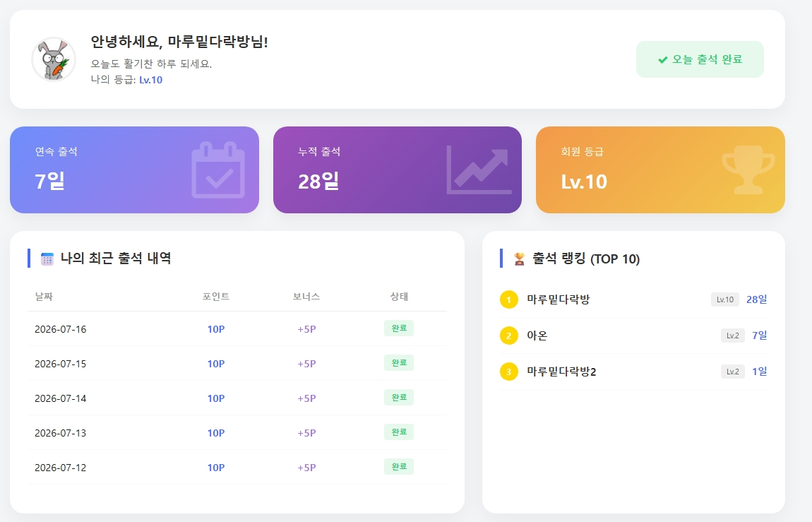The height and width of the screenshot is (522, 812).
Task: Select the Lv.10 grade link in greeting
Action: (150, 80)
